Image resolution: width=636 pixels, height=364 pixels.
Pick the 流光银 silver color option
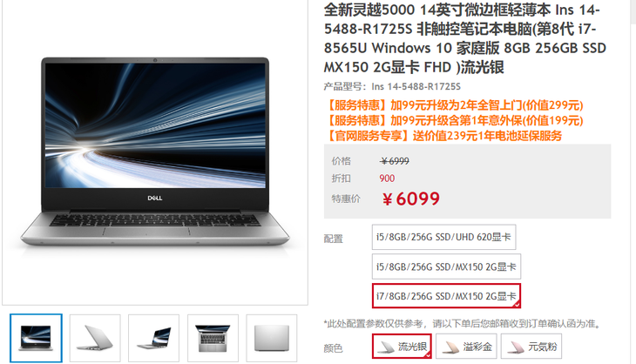[402, 347]
